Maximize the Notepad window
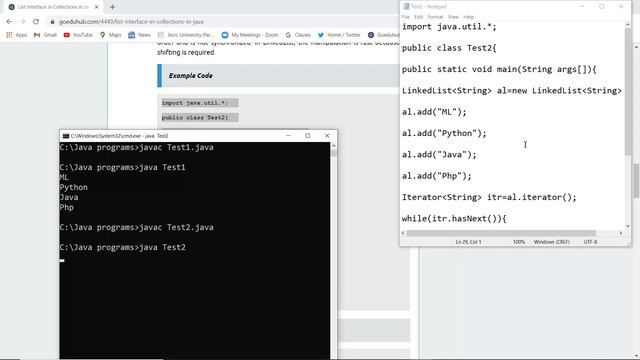The width and height of the screenshot is (640, 360). (601, 7)
